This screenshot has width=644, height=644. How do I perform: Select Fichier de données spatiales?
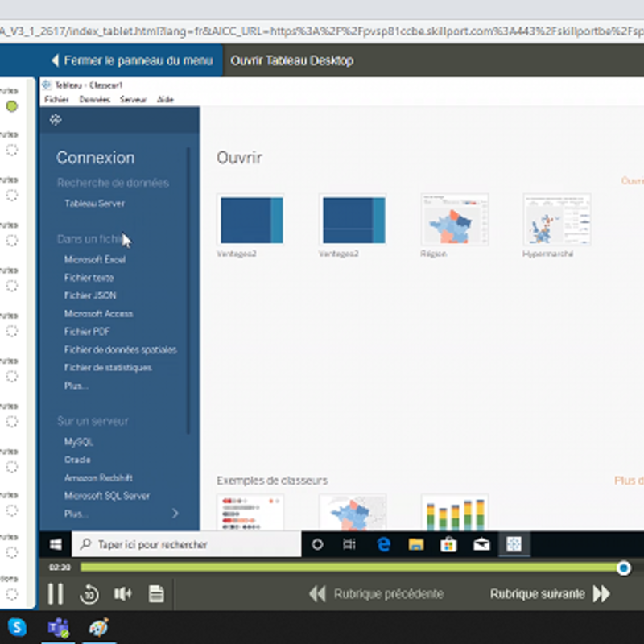(120, 350)
